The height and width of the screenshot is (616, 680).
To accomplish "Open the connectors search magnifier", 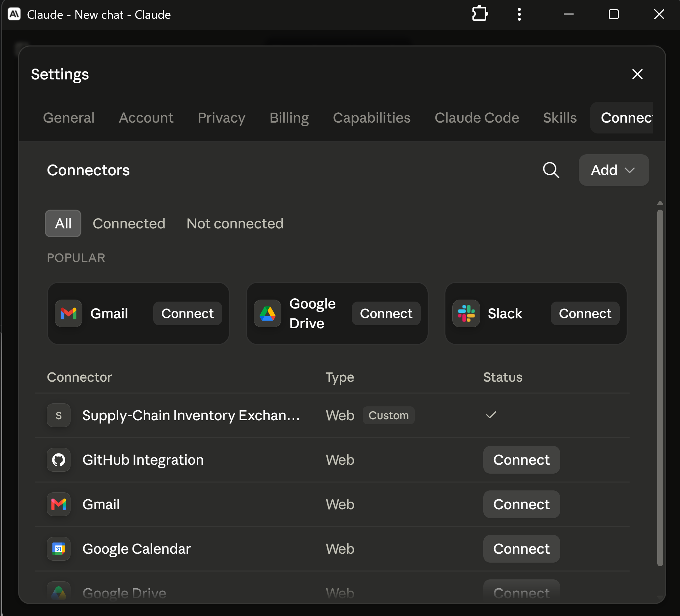I will coord(551,170).
